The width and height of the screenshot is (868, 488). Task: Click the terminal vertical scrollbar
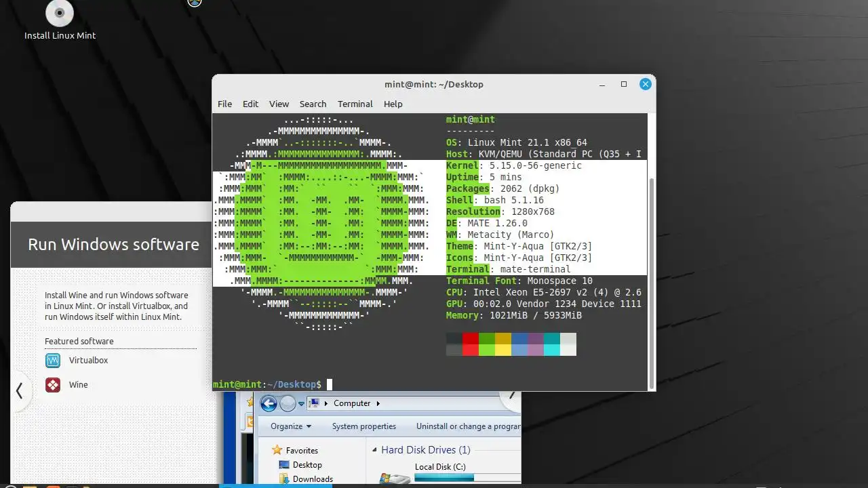coord(652,283)
